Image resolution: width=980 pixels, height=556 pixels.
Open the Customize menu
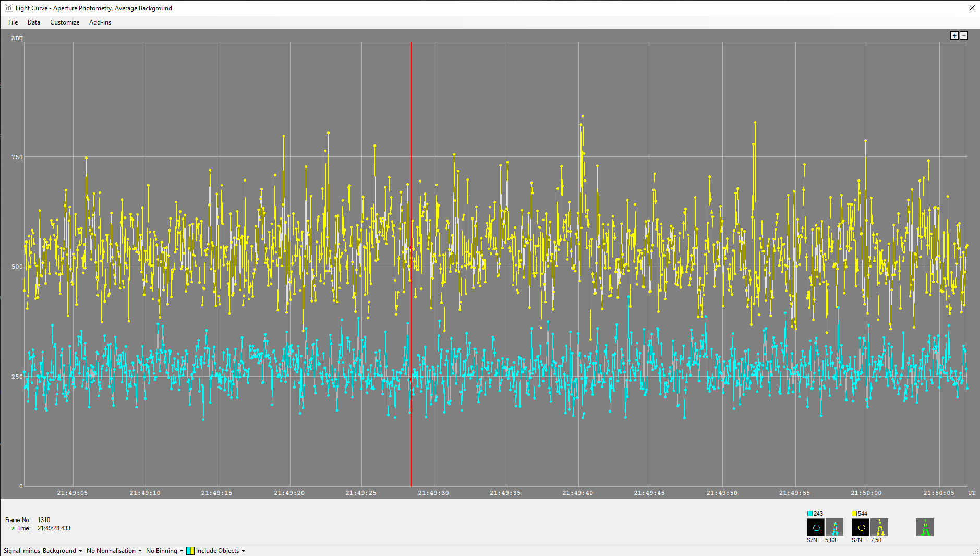(65, 22)
